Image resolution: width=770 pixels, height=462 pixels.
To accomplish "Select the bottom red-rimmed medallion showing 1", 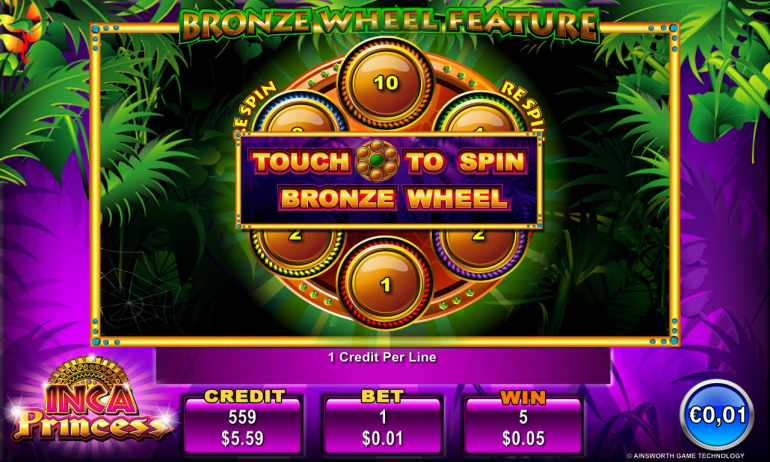I will tap(386, 284).
